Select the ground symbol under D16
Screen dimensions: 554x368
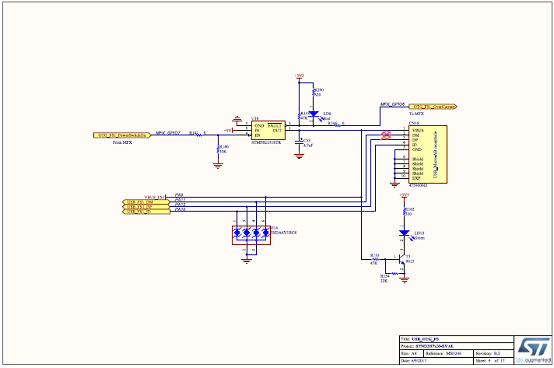[246, 261]
